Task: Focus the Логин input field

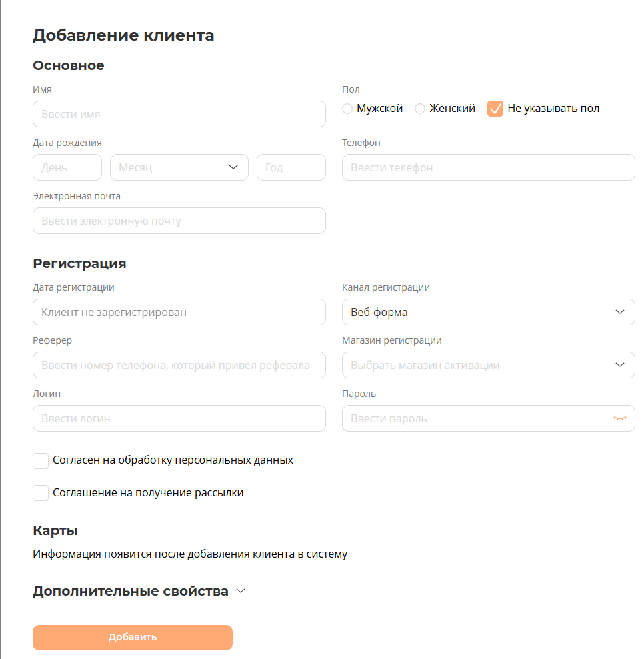Action: click(179, 418)
